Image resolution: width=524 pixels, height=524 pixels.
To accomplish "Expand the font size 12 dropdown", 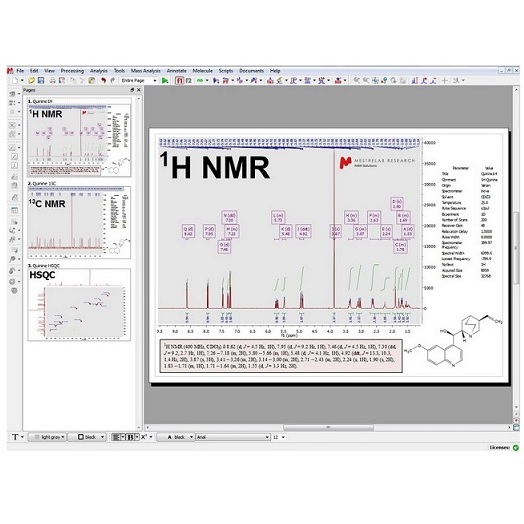I will point(279,437).
